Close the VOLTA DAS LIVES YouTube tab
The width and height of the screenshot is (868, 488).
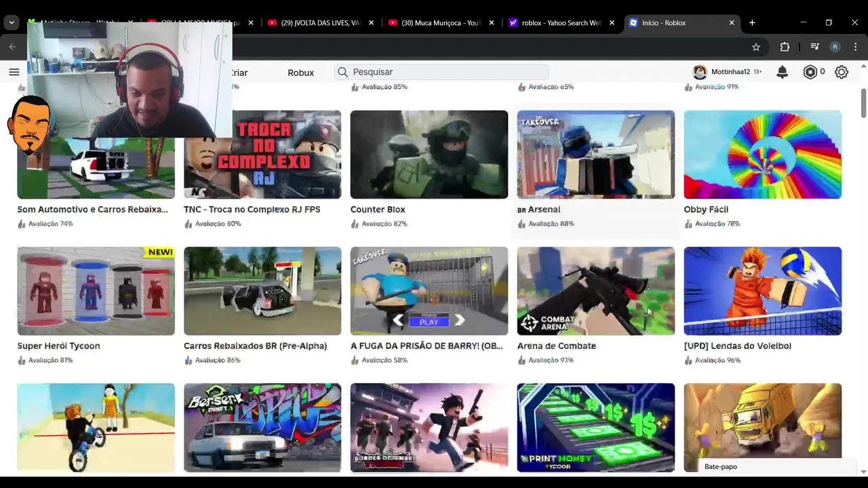click(x=371, y=22)
